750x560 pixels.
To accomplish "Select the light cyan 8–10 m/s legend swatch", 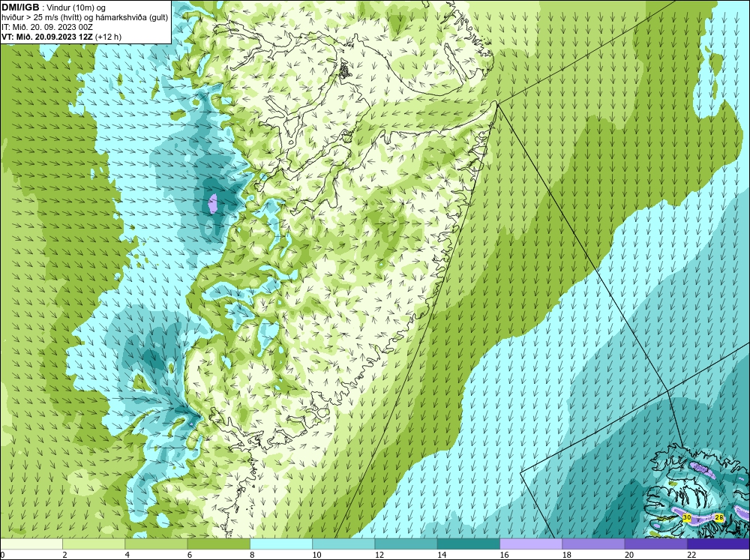I will click(x=281, y=544).
